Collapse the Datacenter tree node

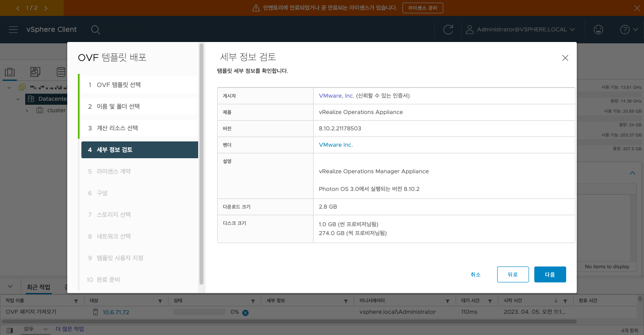click(18, 99)
